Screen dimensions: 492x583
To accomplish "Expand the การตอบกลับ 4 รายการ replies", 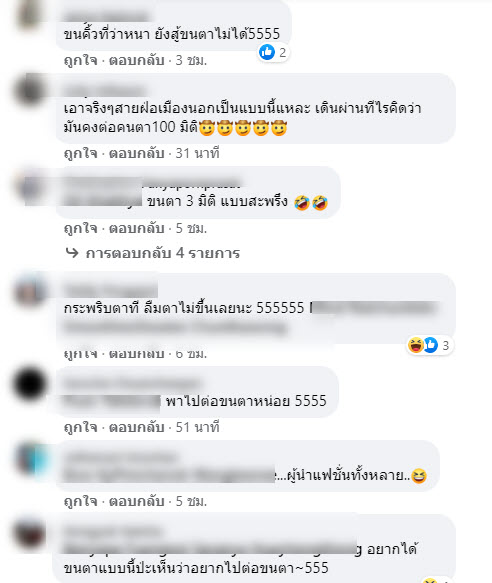I will [x=163, y=253].
